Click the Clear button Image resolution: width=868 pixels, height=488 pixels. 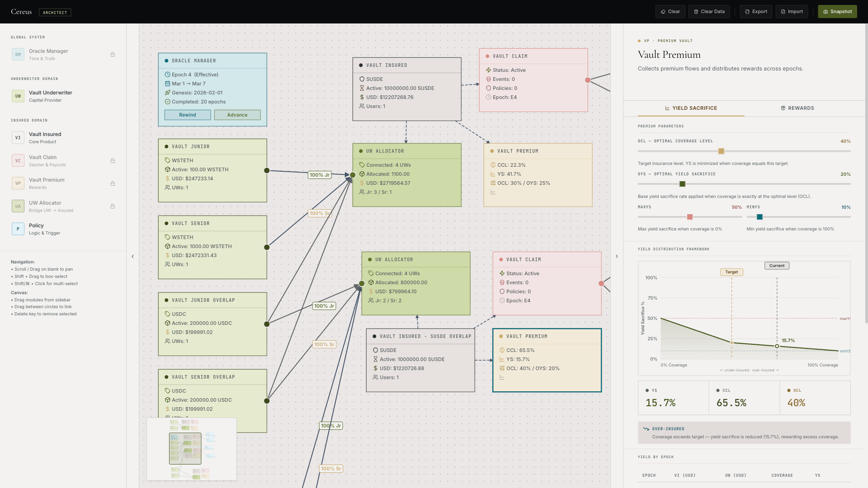(670, 12)
